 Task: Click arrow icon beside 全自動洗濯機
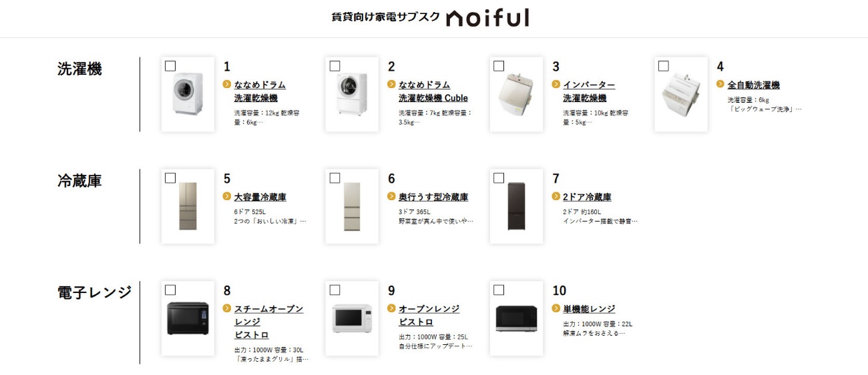click(720, 85)
